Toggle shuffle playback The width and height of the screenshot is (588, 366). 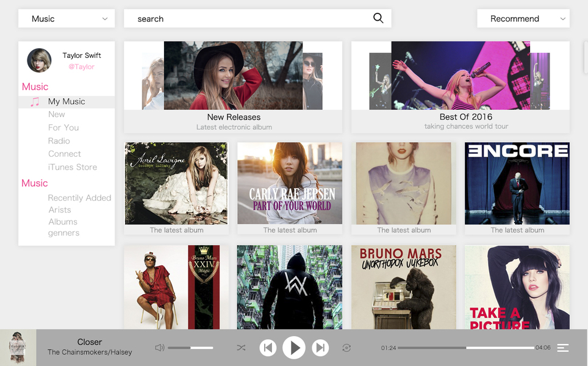(241, 348)
